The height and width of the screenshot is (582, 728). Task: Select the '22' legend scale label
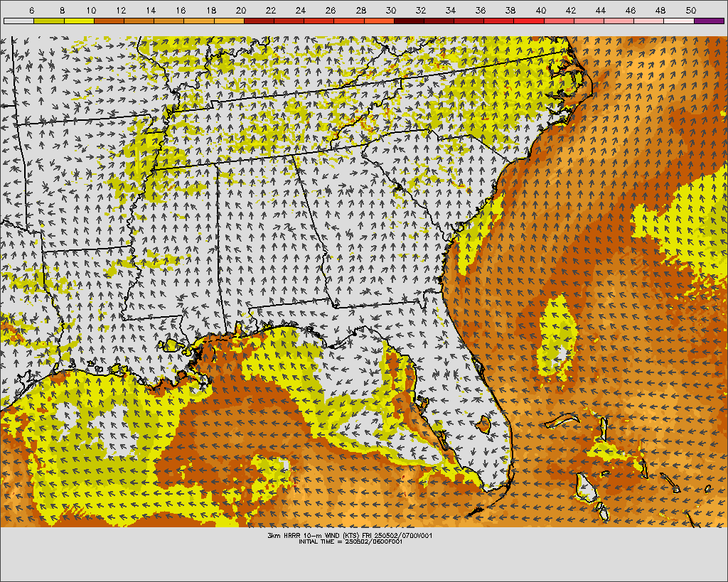tap(271, 10)
